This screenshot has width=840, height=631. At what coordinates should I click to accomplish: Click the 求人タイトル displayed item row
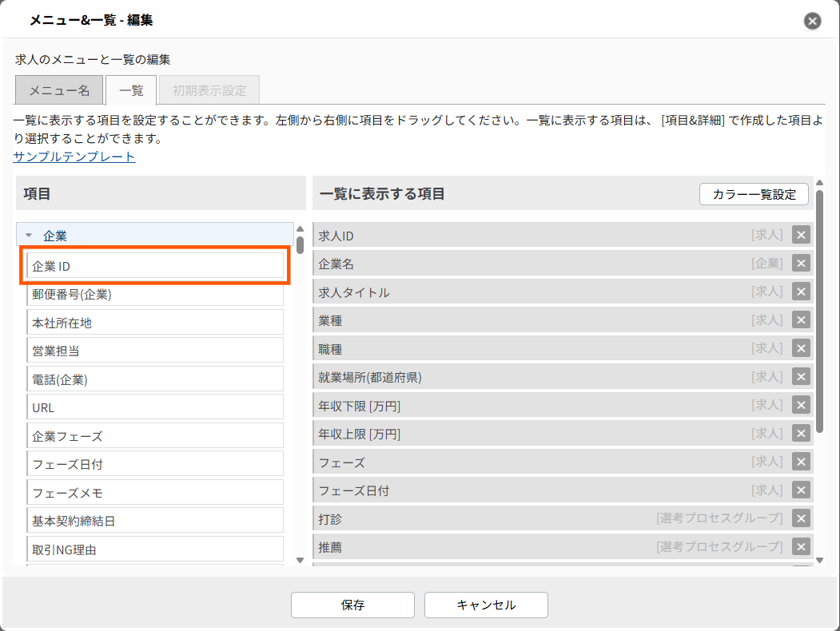coord(563,292)
